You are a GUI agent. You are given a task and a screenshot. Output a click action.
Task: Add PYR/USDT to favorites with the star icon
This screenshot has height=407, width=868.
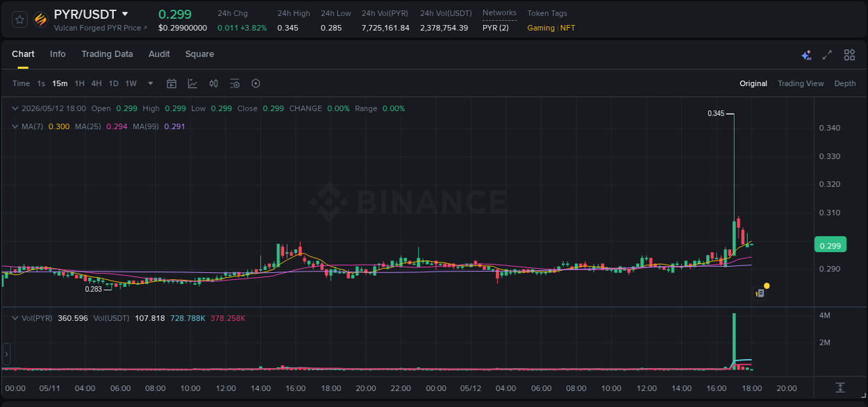coord(19,19)
